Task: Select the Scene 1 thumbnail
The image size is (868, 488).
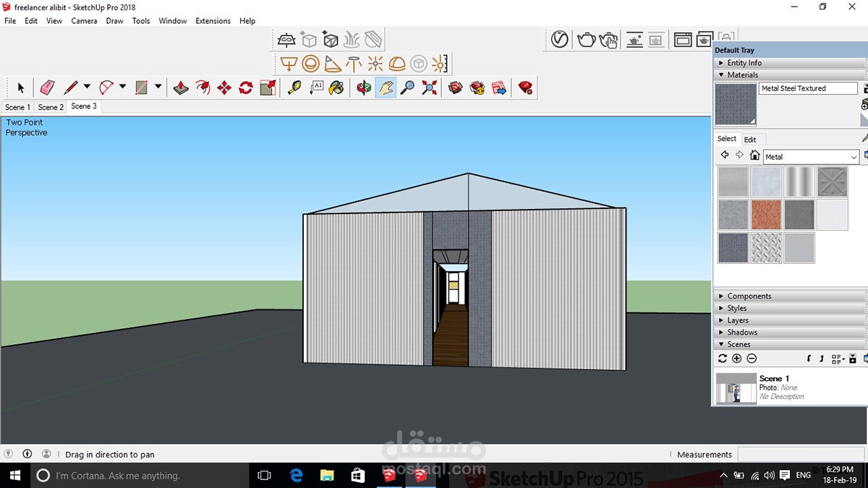Action: pyautogui.click(x=736, y=388)
